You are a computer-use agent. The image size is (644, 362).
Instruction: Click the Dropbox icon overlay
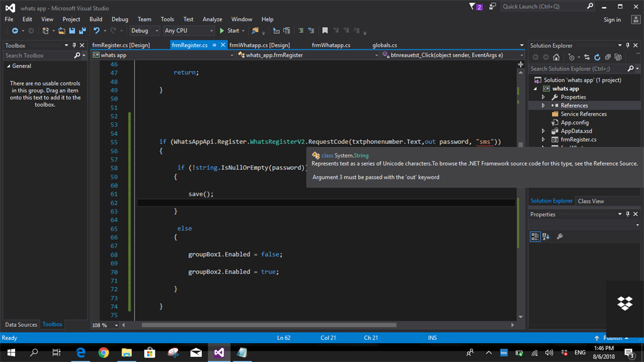(x=625, y=303)
